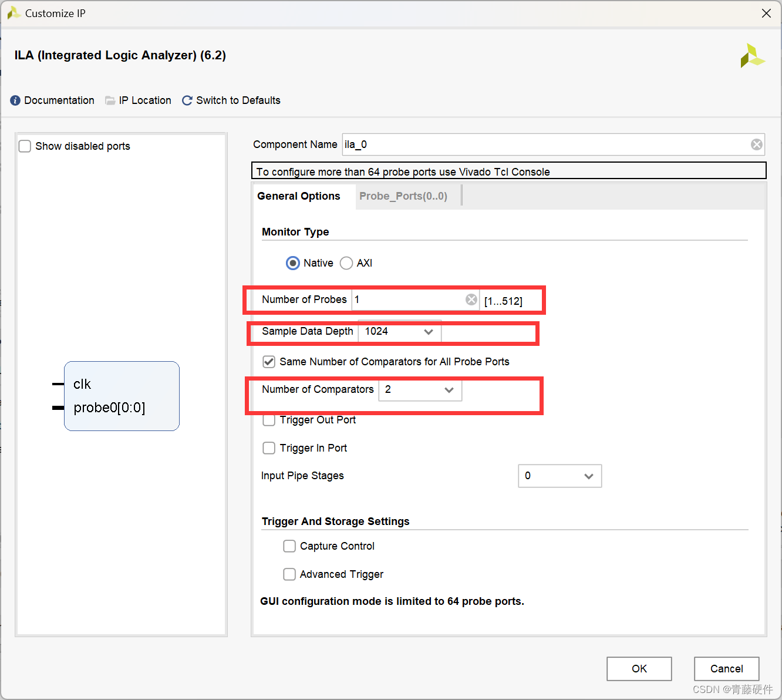Open the IP Location link
Image resolution: width=782 pixels, height=700 pixels.
(x=145, y=100)
